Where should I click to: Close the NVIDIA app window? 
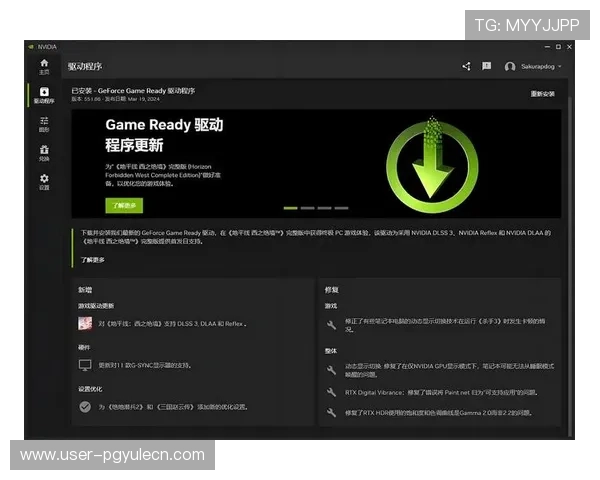(x=569, y=47)
